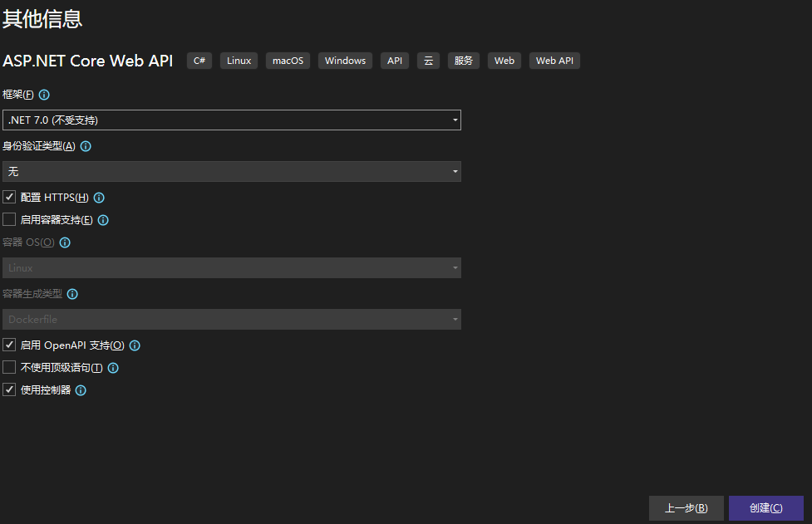Viewport: 812px width, 524px height.
Task: Click info icon beside 启用 OpenAPI 支持(O)
Action: click(135, 345)
